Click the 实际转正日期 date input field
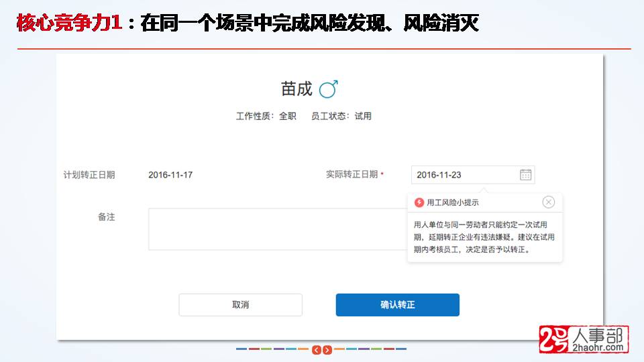Viewport: 644px width, 362px height. tap(463, 175)
